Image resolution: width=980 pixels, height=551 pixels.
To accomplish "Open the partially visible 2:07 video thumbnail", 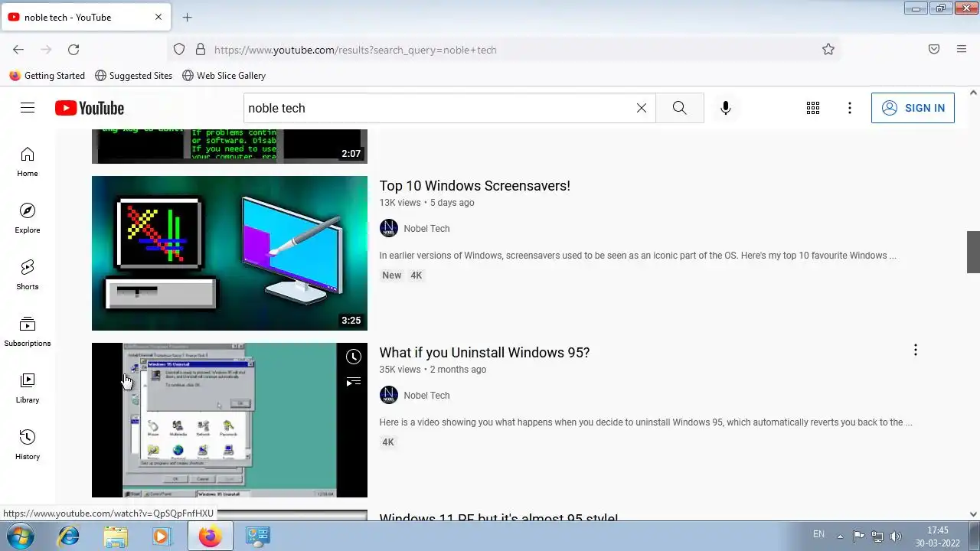I will [230, 146].
